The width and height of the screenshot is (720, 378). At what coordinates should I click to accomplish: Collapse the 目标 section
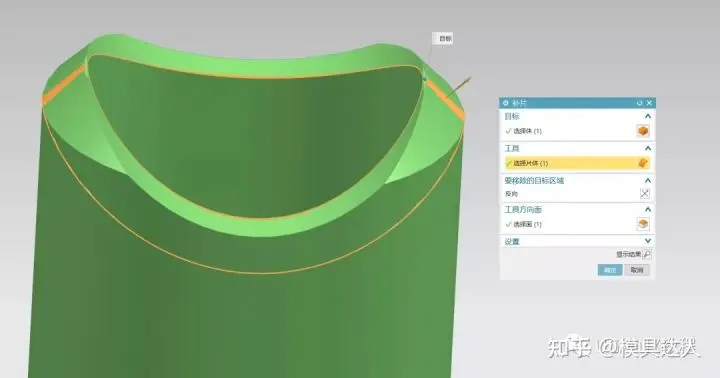[x=648, y=117]
